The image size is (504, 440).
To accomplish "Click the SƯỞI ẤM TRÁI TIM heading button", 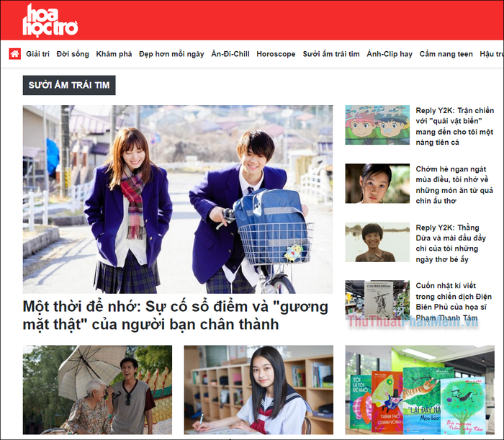I will 69,85.
